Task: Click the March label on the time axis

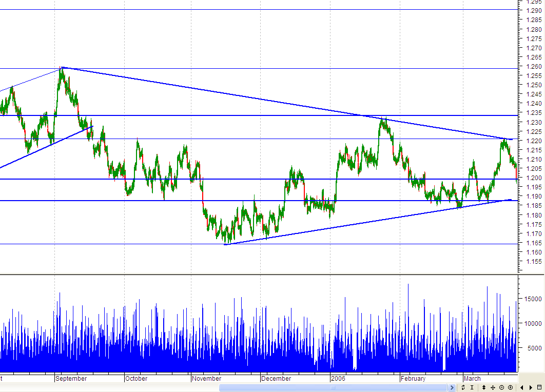Action: (x=472, y=378)
